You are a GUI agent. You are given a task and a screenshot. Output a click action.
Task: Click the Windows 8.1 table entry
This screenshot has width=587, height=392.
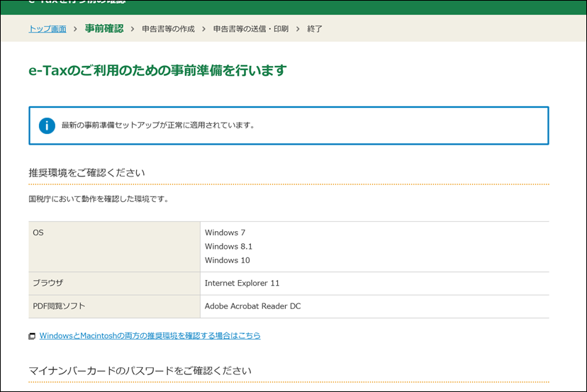228,247
